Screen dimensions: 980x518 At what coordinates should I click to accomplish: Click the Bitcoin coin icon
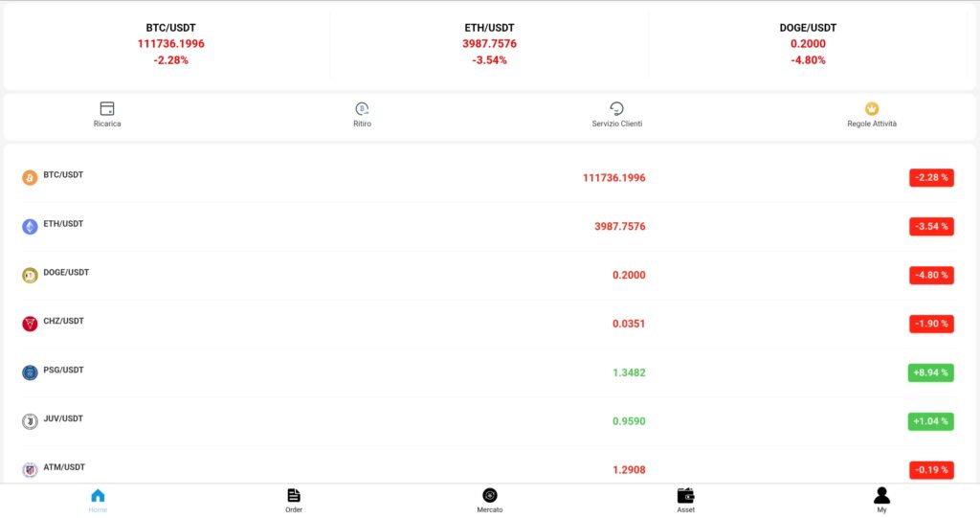pos(30,178)
